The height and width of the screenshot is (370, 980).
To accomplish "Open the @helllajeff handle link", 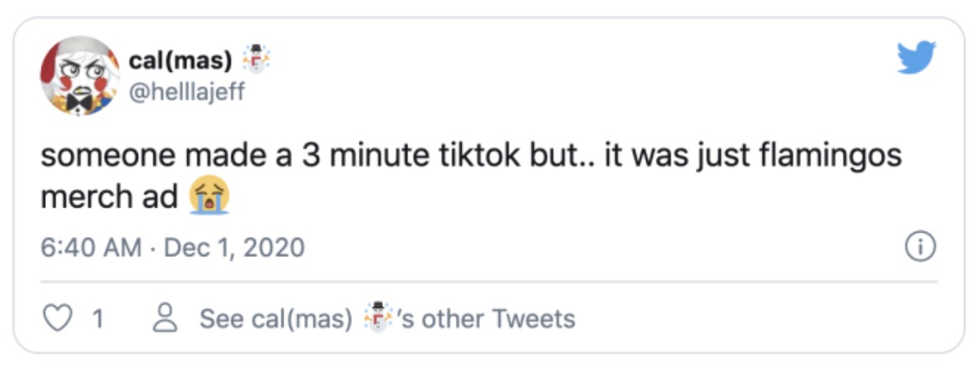I will coord(186,91).
